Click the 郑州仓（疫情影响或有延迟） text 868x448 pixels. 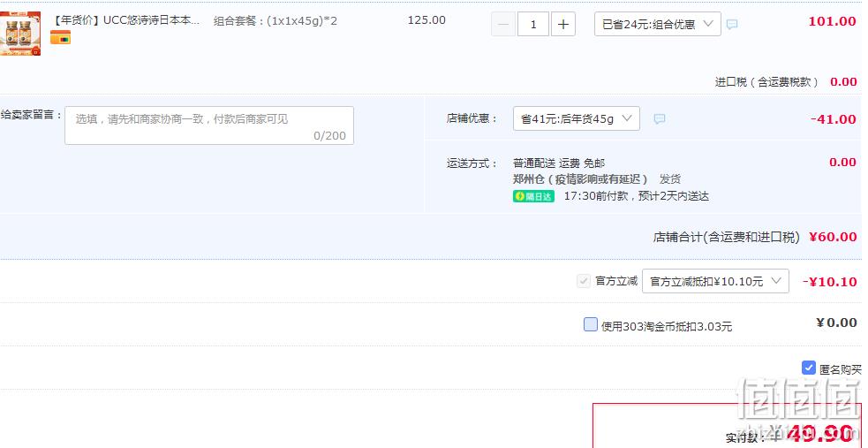[580, 179]
